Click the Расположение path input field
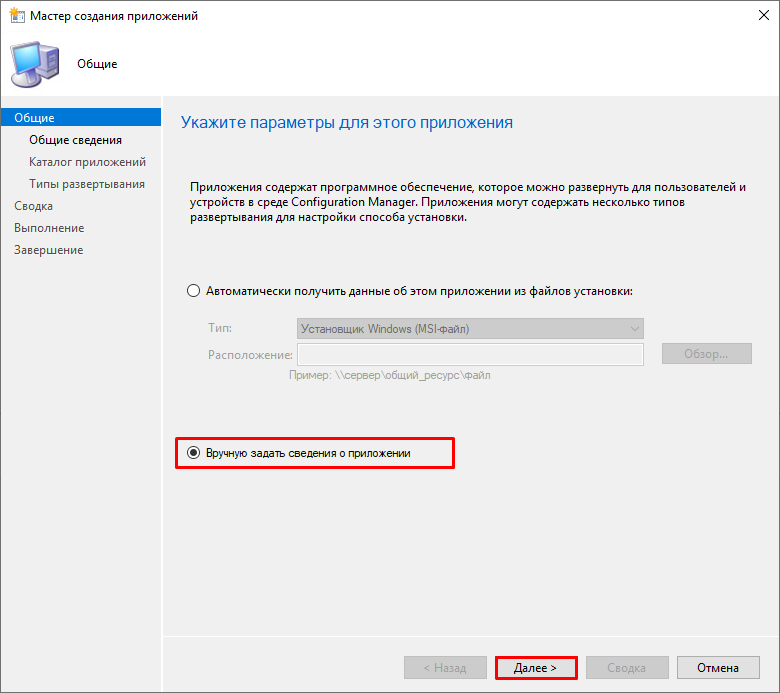The image size is (780, 693). [x=470, y=354]
